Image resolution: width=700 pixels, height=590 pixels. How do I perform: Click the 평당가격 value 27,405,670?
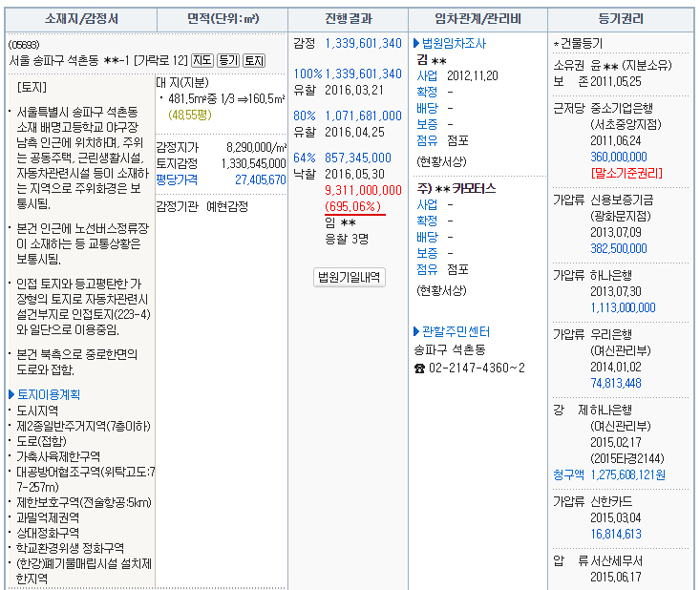point(261,179)
